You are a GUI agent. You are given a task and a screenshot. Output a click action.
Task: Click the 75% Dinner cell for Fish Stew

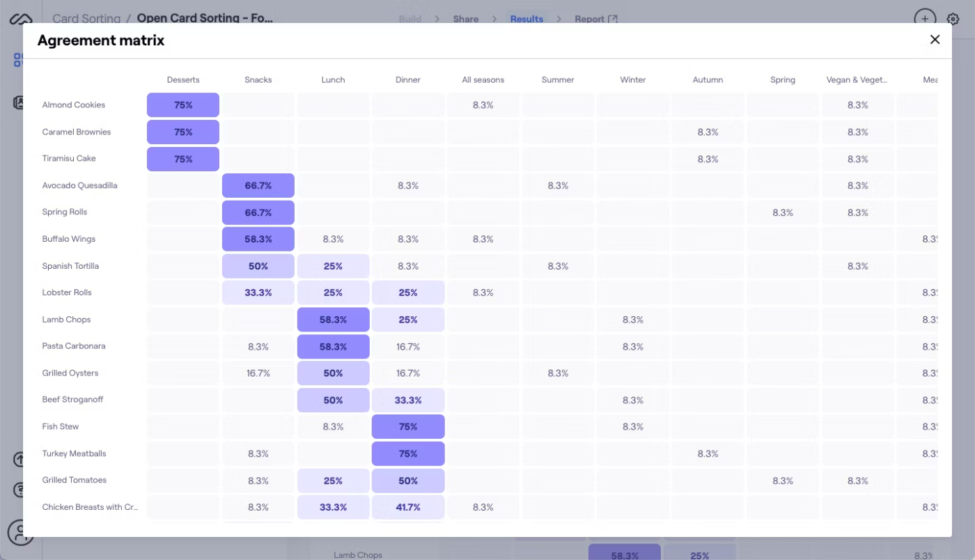(x=408, y=427)
